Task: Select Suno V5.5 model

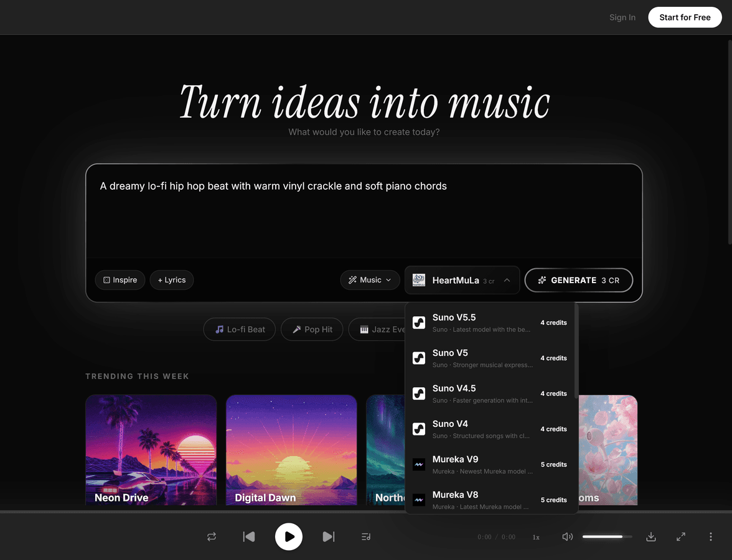Action: (490, 322)
